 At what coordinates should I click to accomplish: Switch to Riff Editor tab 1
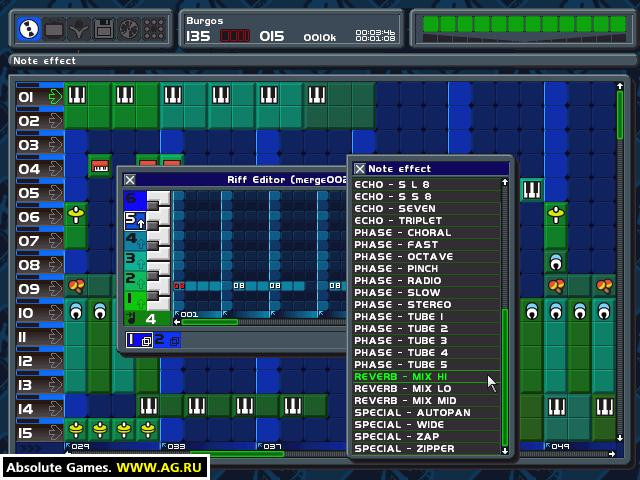pos(139,340)
